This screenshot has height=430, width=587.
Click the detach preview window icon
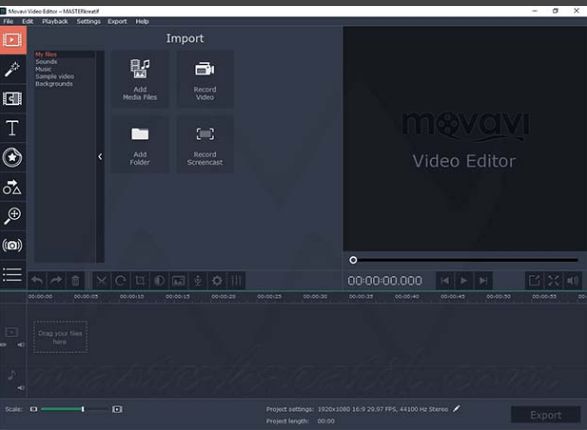(x=534, y=280)
